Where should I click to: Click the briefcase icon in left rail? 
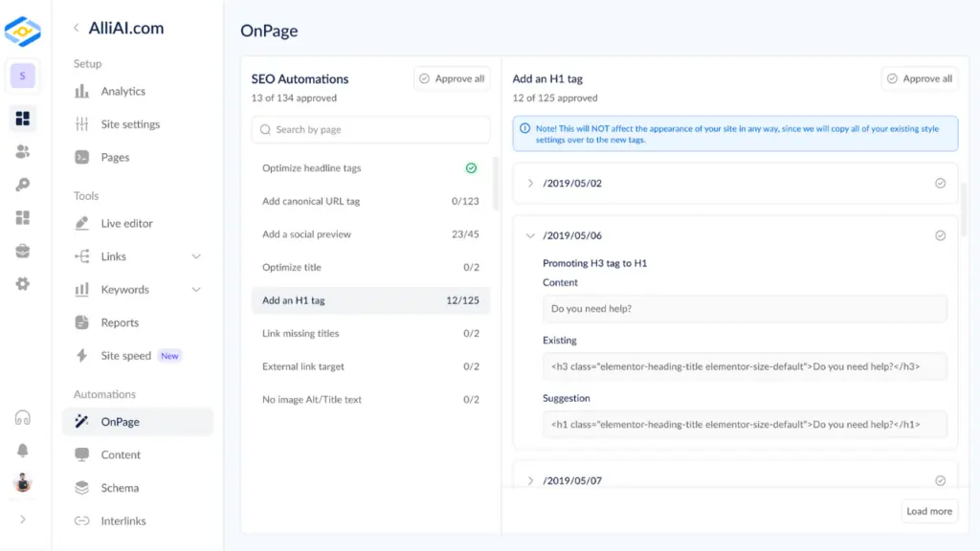23,251
